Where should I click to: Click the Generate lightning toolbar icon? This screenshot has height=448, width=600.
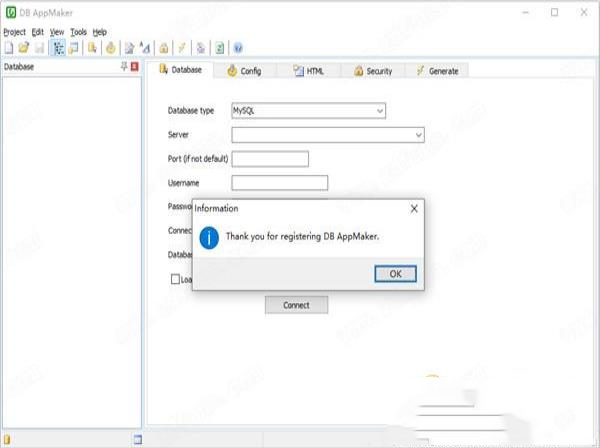coord(182,48)
